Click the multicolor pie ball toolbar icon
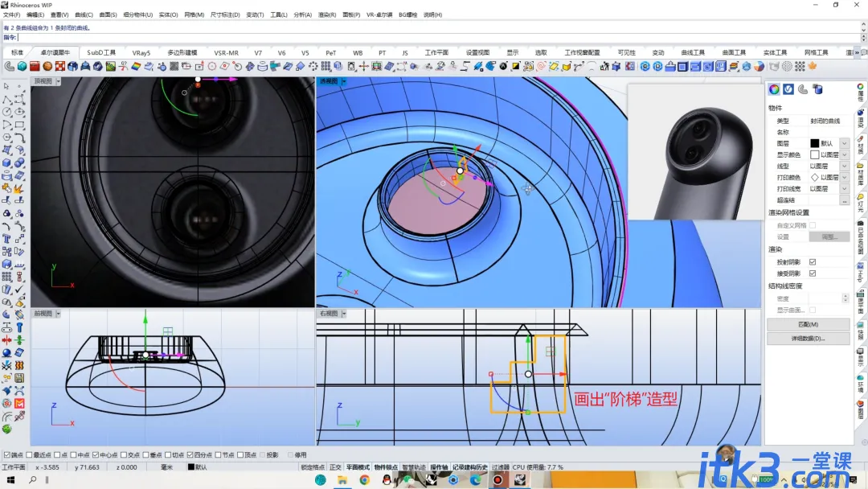The width and height of the screenshot is (868, 489). (x=759, y=67)
